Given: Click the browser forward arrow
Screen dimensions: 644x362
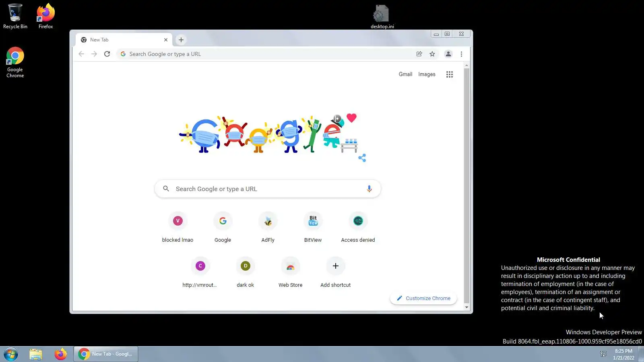Looking at the screenshot, I should (94, 54).
